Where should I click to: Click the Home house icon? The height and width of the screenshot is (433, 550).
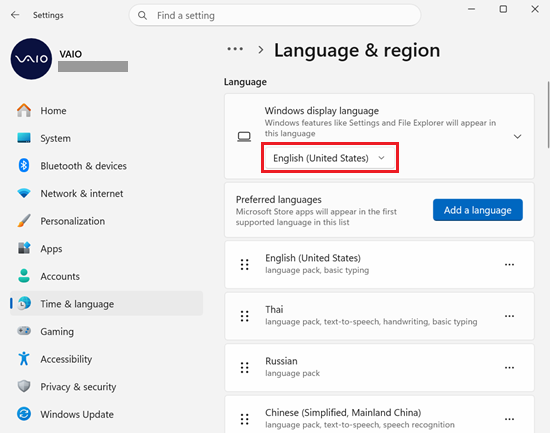(24, 111)
